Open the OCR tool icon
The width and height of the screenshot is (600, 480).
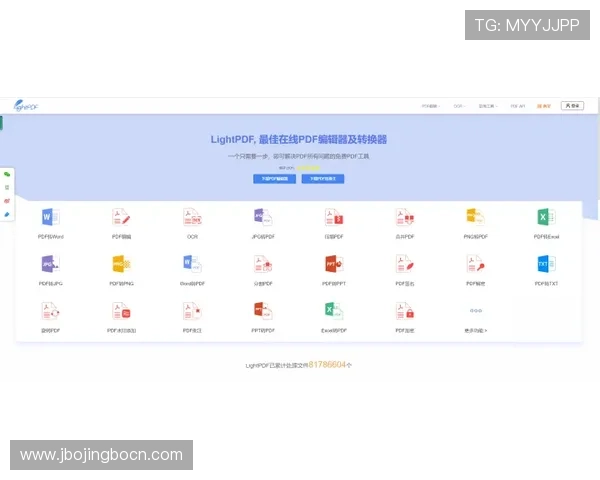192,217
